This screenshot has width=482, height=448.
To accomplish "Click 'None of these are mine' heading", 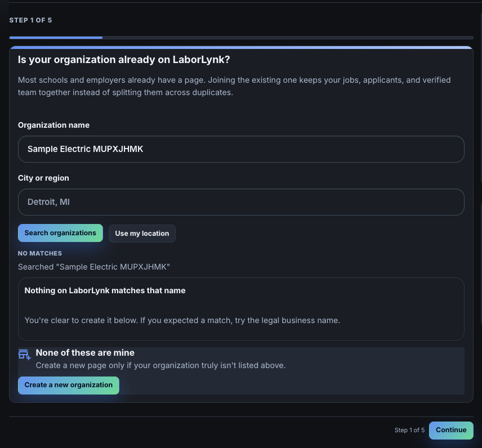I will click(85, 353).
